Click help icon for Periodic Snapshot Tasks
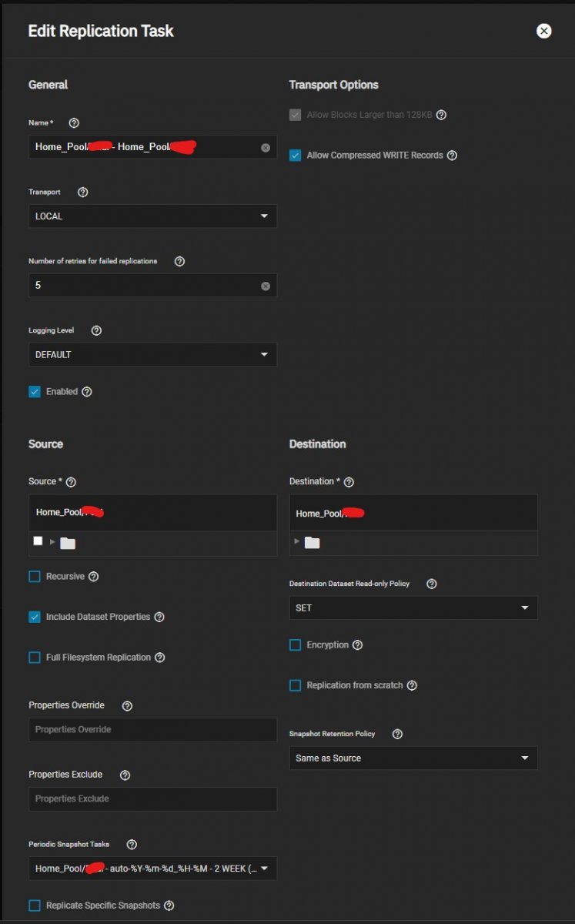The height and width of the screenshot is (924, 575). [132, 845]
